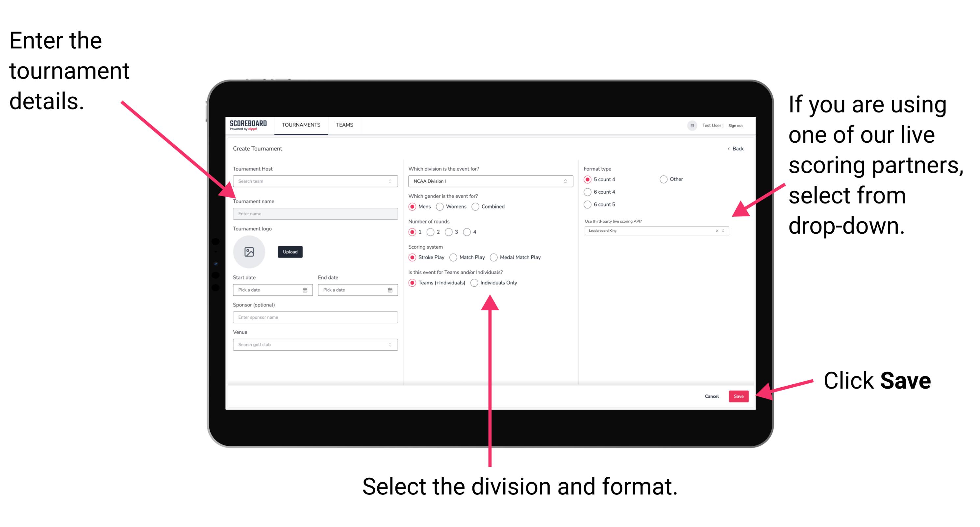Select the Womens gender radio button

pos(441,206)
